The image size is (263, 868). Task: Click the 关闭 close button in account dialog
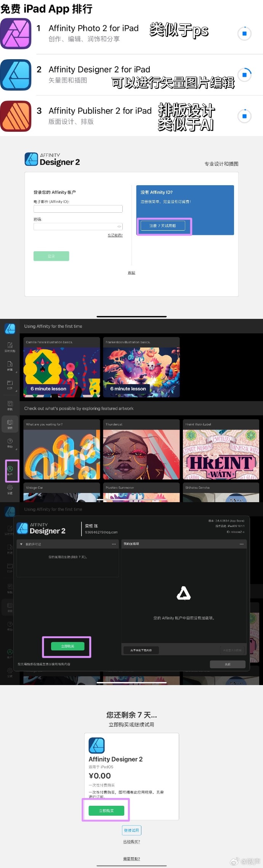(228, 664)
